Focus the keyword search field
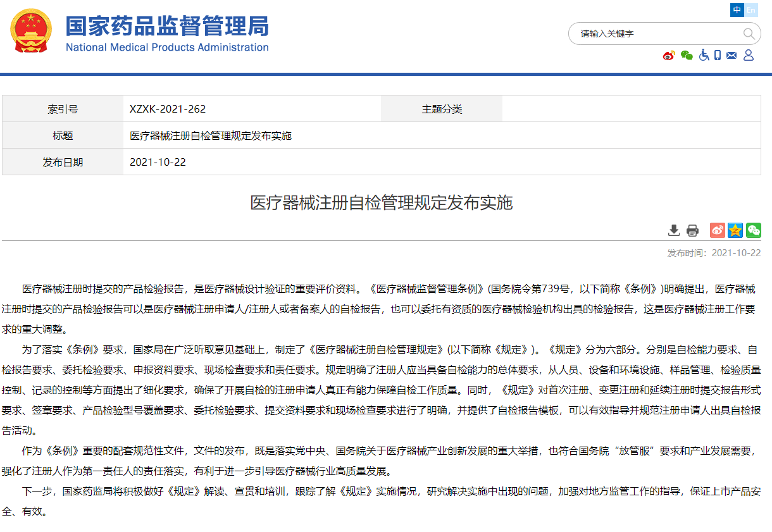 coord(658,34)
